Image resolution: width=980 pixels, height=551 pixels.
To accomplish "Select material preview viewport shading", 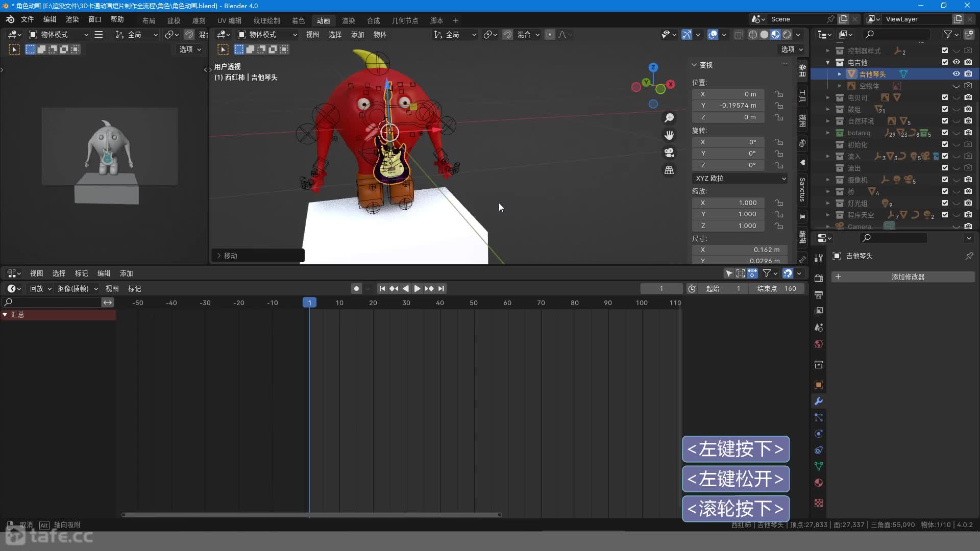I will tap(775, 35).
